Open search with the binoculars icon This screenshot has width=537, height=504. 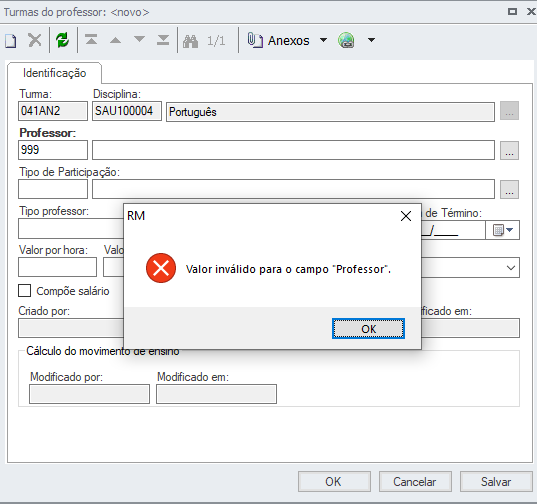[190, 41]
